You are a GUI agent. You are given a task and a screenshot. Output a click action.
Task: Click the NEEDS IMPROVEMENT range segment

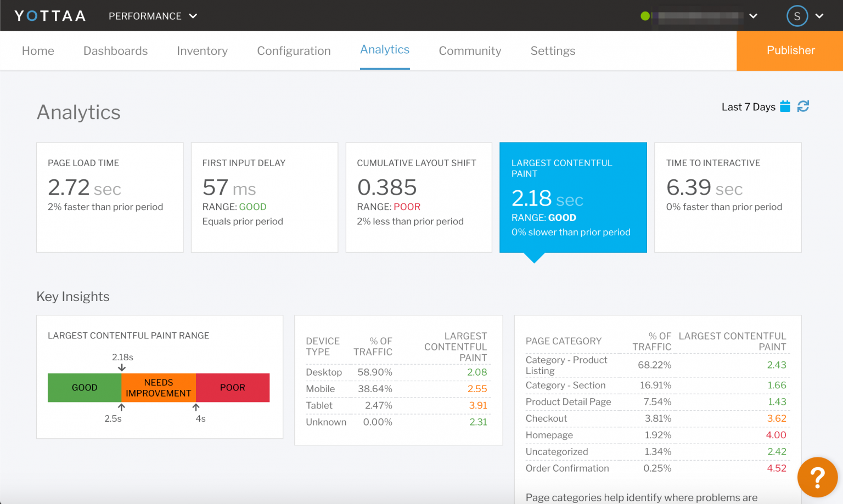pos(159,388)
